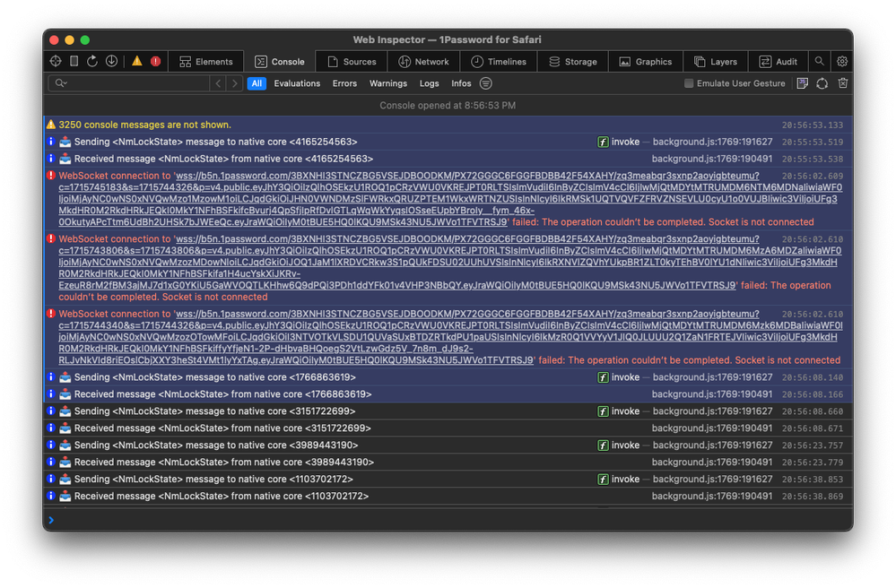
Task: Open the inspector search magnifier
Action: (x=820, y=61)
